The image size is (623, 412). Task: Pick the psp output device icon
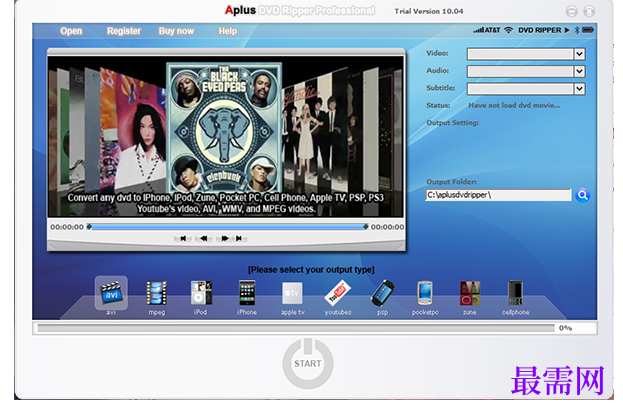(382, 293)
